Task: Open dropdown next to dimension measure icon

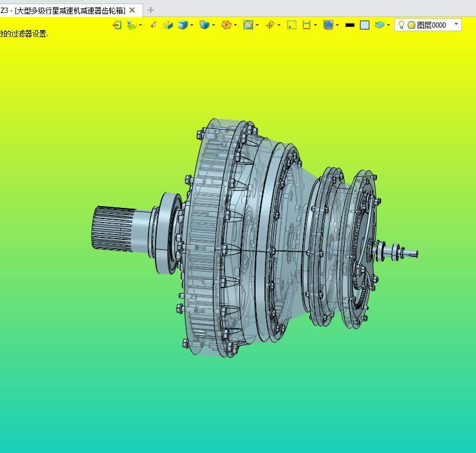Action: tap(315, 25)
